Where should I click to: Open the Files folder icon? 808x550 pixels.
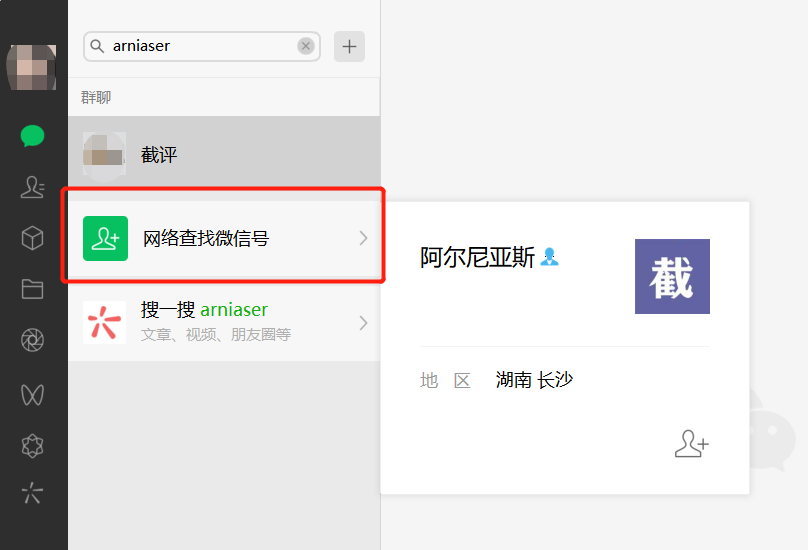pos(32,289)
